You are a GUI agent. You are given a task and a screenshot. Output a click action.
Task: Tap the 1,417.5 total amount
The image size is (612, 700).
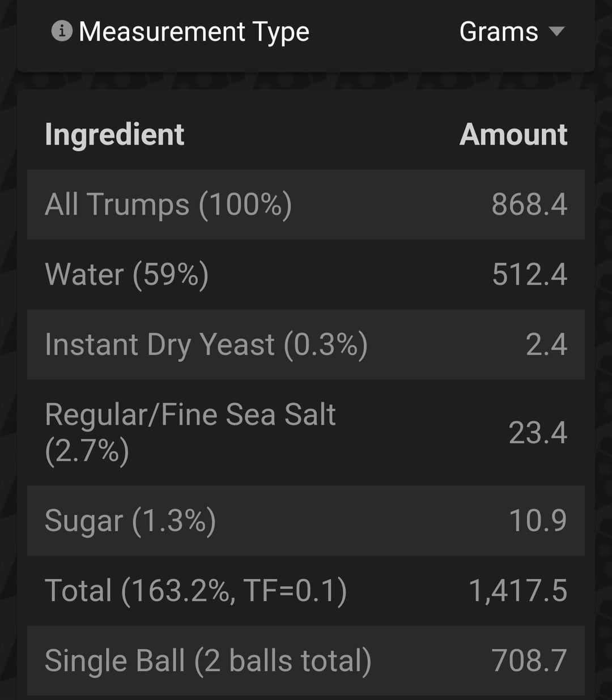[517, 591]
